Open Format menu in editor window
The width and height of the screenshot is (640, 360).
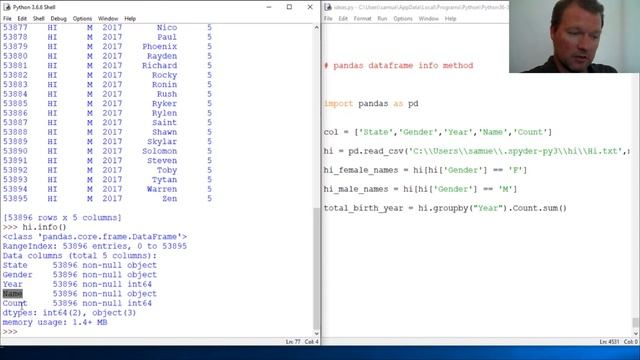[362, 19]
